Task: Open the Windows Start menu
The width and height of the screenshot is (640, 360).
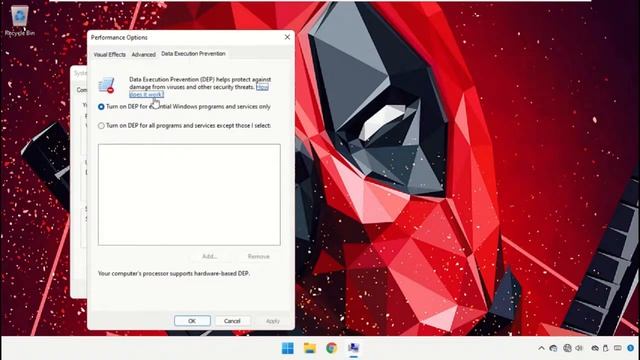Action: [288, 348]
